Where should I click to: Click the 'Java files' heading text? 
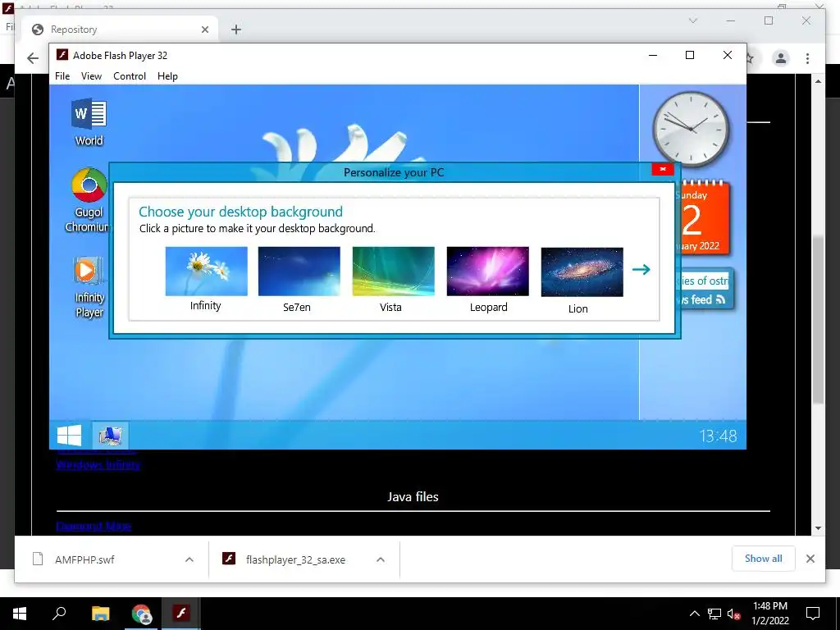pyautogui.click(x=413, y=496)
